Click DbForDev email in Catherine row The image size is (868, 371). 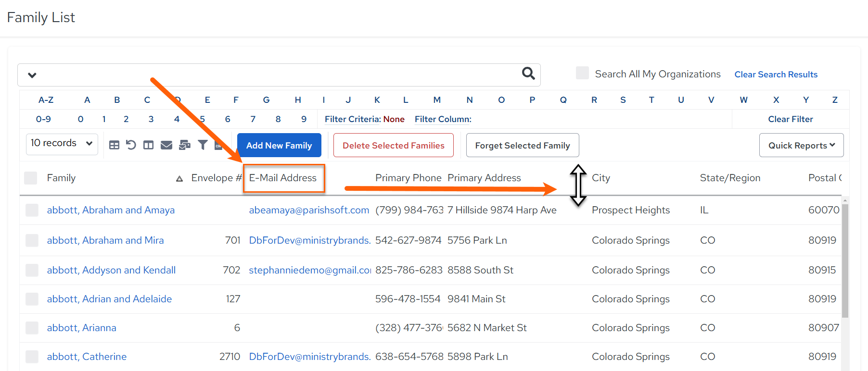point(310,357)
